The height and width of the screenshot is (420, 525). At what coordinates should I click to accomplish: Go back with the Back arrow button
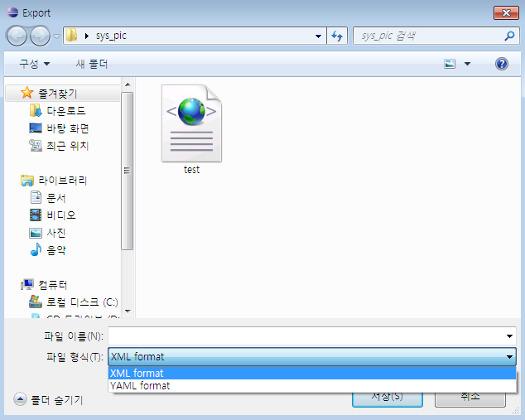pyautogui.click(x=17, y=36)
